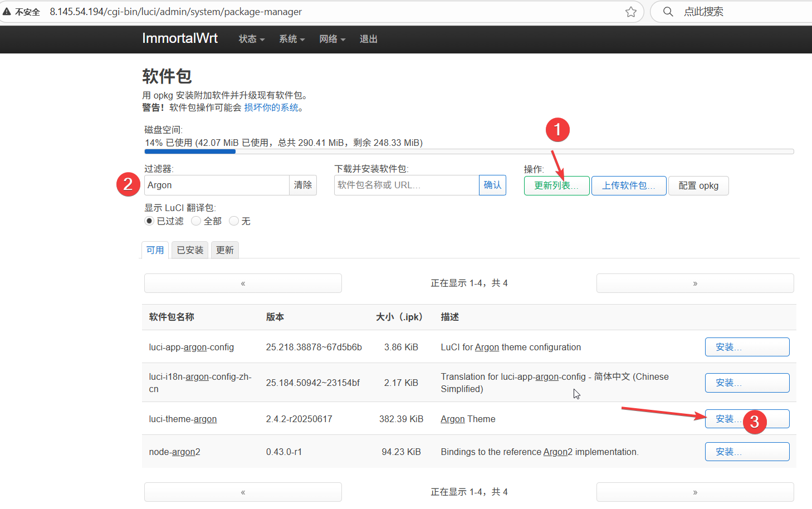Click the 更新列表 button
The width and height of the screenshot is (812, 509).
[x=556, y=185]
